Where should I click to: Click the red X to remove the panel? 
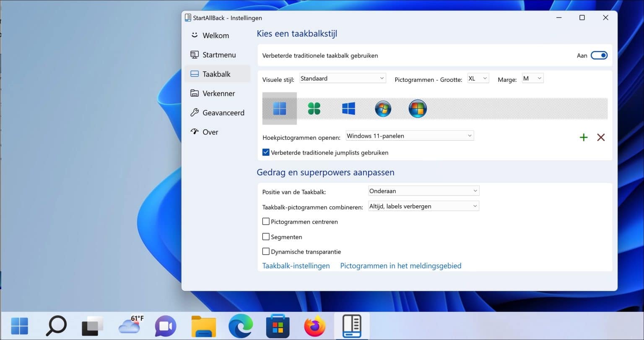[601, 137]
